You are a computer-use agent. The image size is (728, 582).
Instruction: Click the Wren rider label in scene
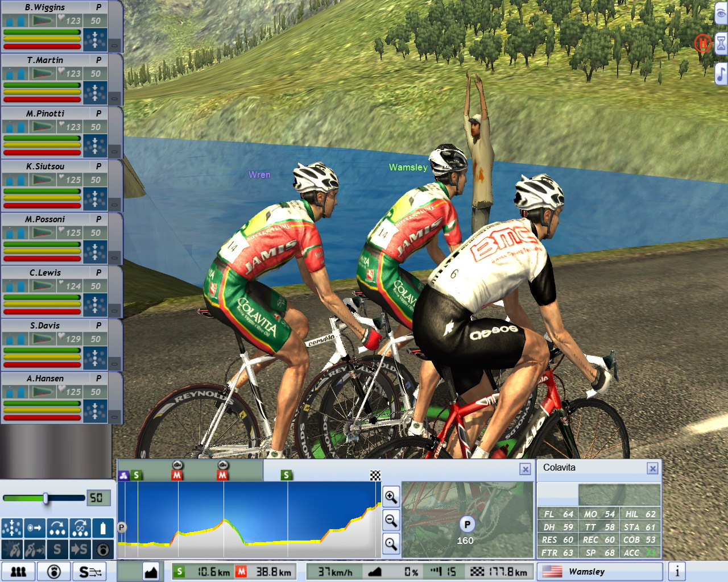point(259,174)
